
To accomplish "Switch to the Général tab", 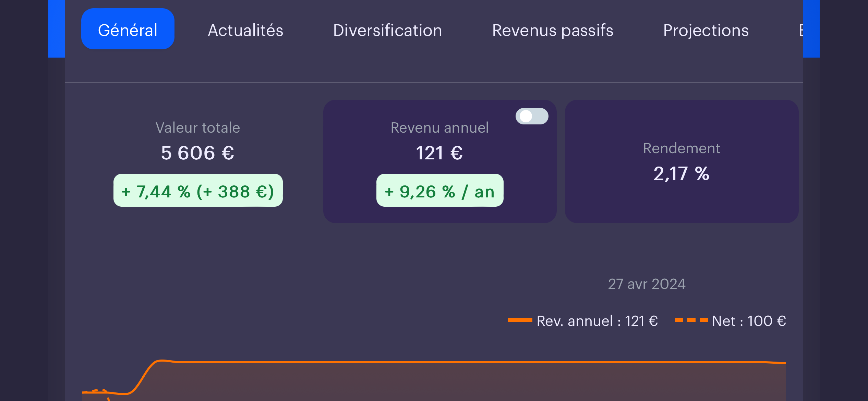I will (x=128, y=29).
